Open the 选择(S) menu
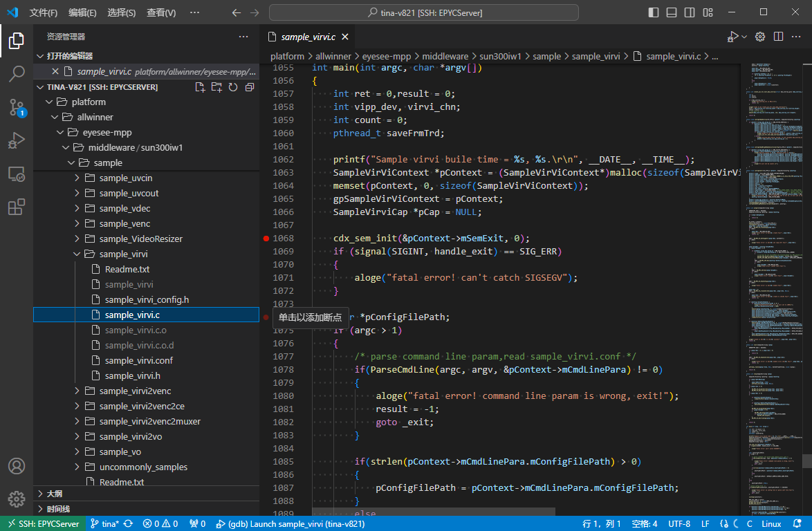 click(x=122, y=12)
